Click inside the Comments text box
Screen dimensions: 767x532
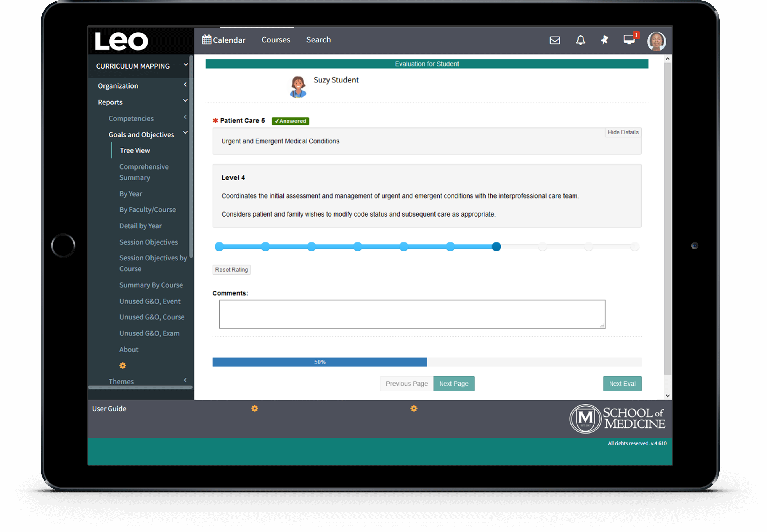pos(412,314)
